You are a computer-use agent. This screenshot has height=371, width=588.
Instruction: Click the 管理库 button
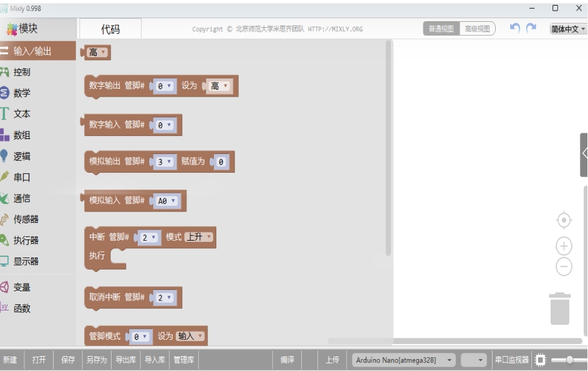coord(184,360)
